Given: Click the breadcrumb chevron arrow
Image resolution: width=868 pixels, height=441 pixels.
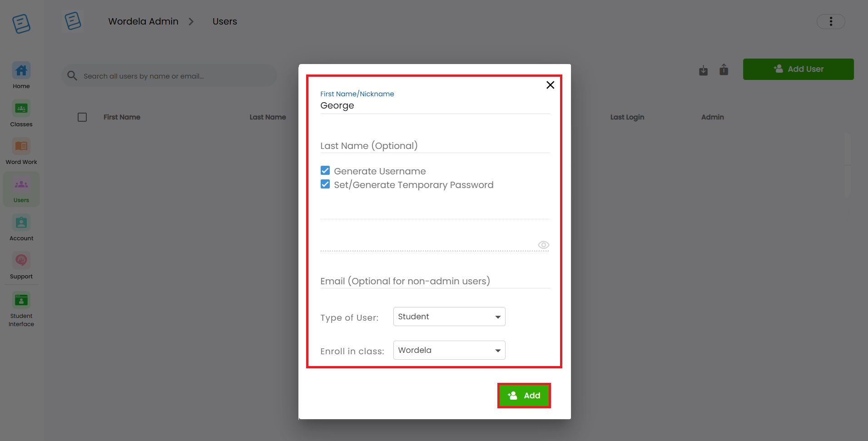Looking at the screenshot, I should [x=191, y=21].
